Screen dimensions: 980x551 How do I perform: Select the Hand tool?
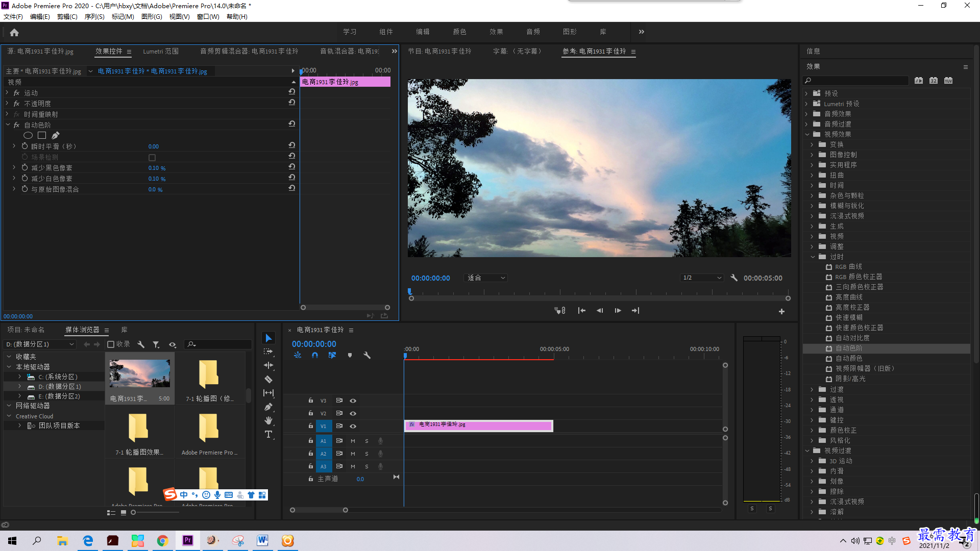pos(268,420)
